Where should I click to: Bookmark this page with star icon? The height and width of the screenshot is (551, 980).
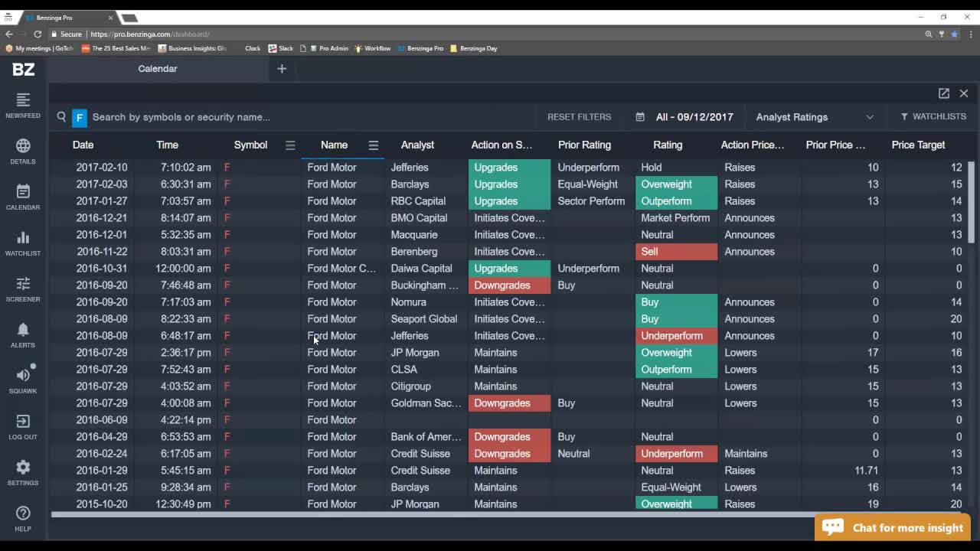pyautogui.click(x=954, y=34)
